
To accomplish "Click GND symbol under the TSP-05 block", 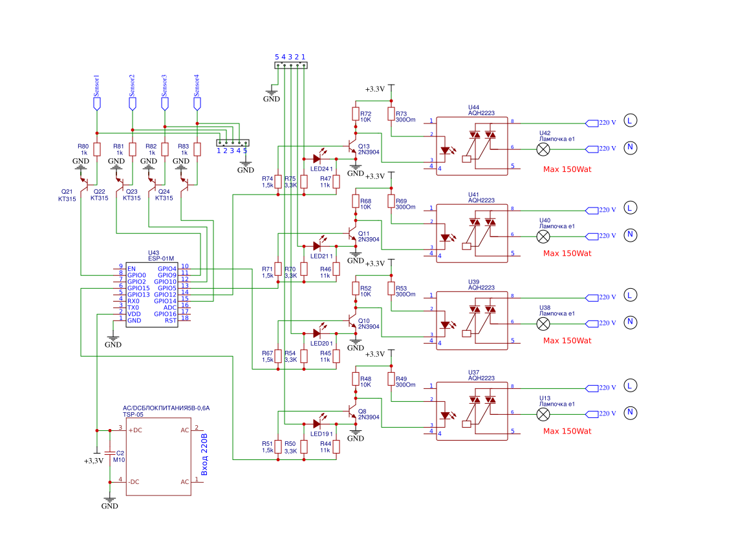I will click(x=109, y=502).
